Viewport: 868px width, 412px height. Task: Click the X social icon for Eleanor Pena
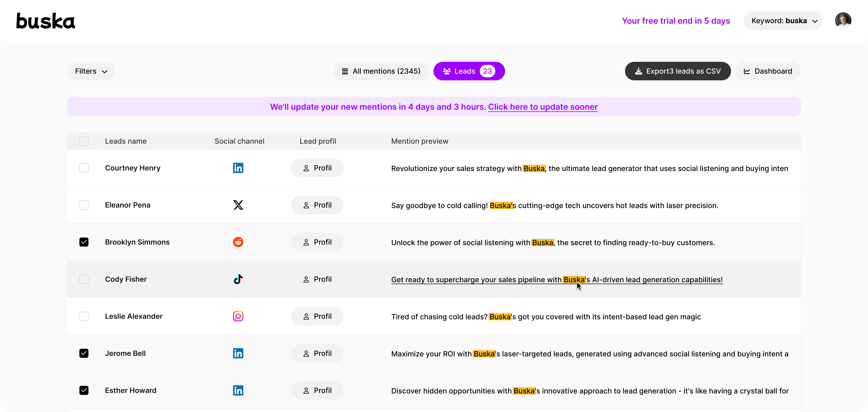pos(238,205)
